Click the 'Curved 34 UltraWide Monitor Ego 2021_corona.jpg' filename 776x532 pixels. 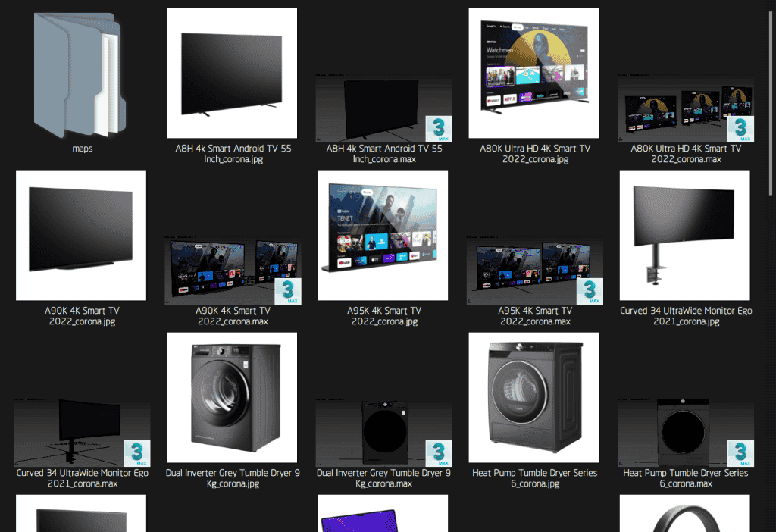686,316
